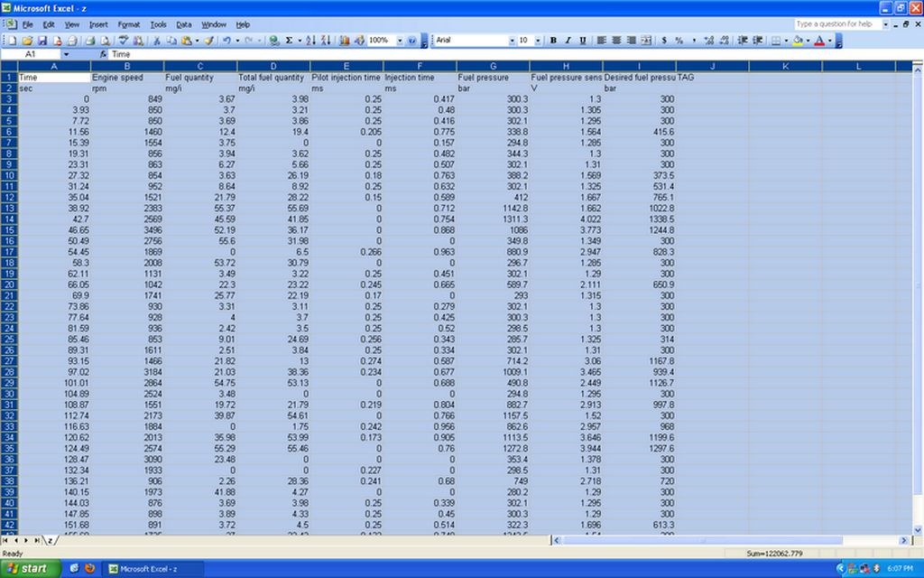Open the Name Box dropdown arrow
The width and height of the screenshot is (924, 578).
66,54
